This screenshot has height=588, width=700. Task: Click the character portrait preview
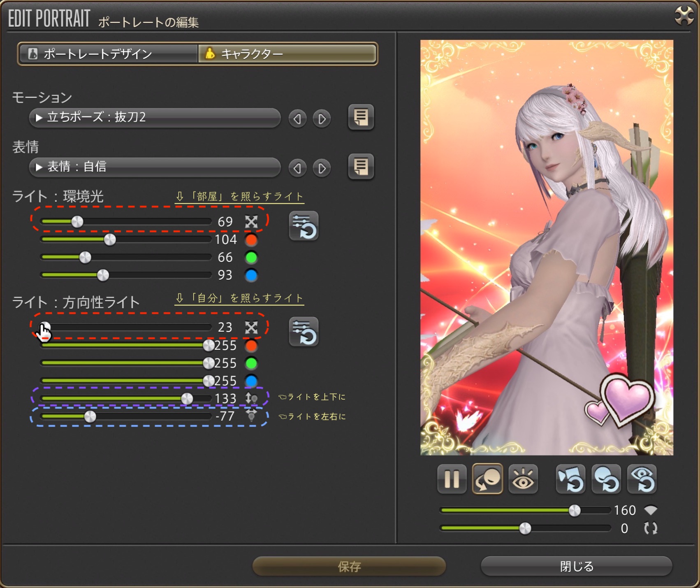547,247
